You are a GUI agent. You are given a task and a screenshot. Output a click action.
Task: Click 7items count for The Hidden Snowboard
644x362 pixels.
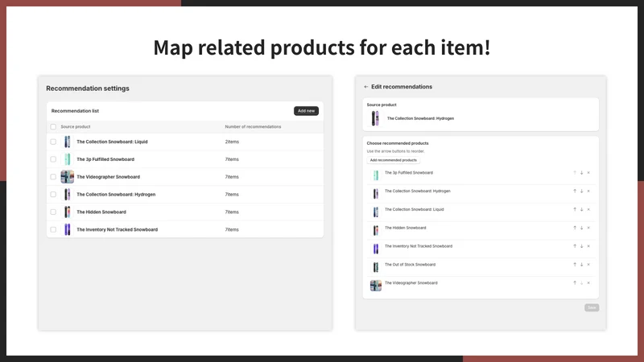pyautogui.click(x=232, y=212)
